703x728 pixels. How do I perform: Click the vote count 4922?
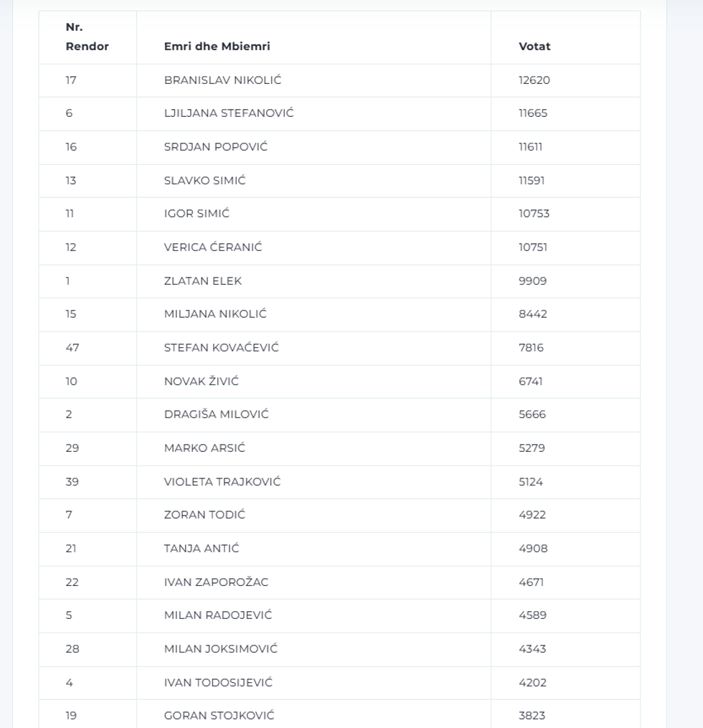tap(532, 514)
